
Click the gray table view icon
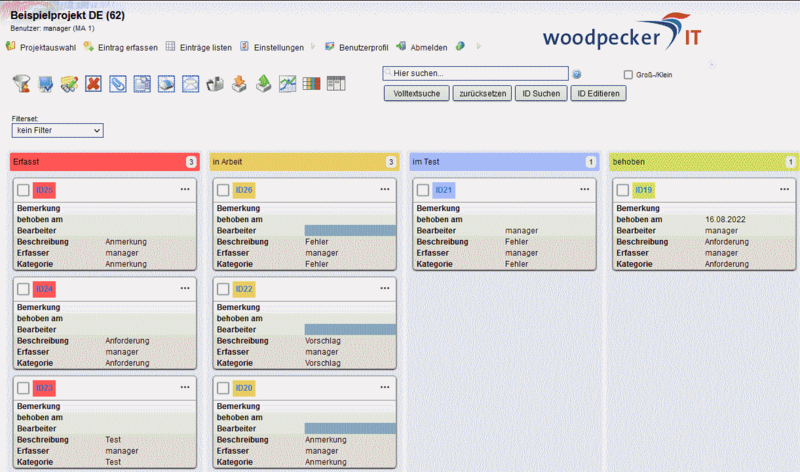coord(335,84)
